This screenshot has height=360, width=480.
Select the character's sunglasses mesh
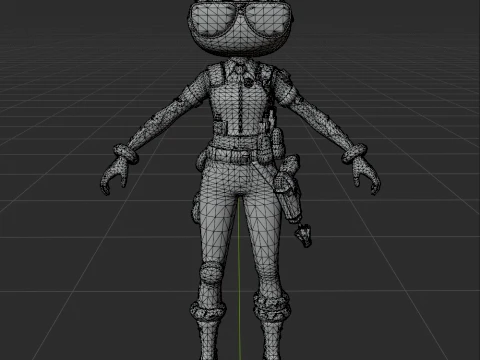241,18
